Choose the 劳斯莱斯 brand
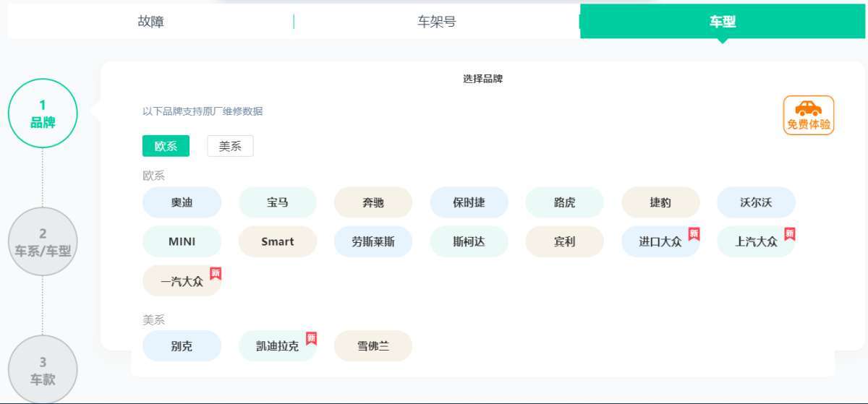Viewport: 868px width, 404px height. click(373, 241)
